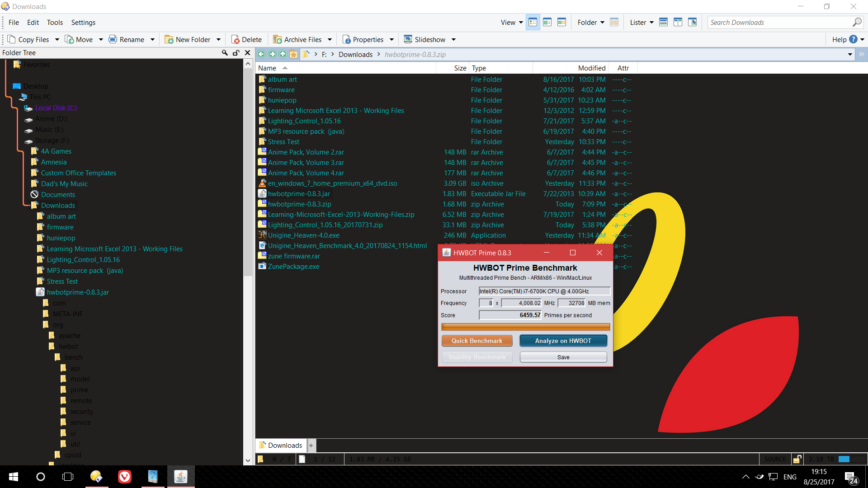
Task: Select the 4A Games tree folder
Action: pos(56,151)
